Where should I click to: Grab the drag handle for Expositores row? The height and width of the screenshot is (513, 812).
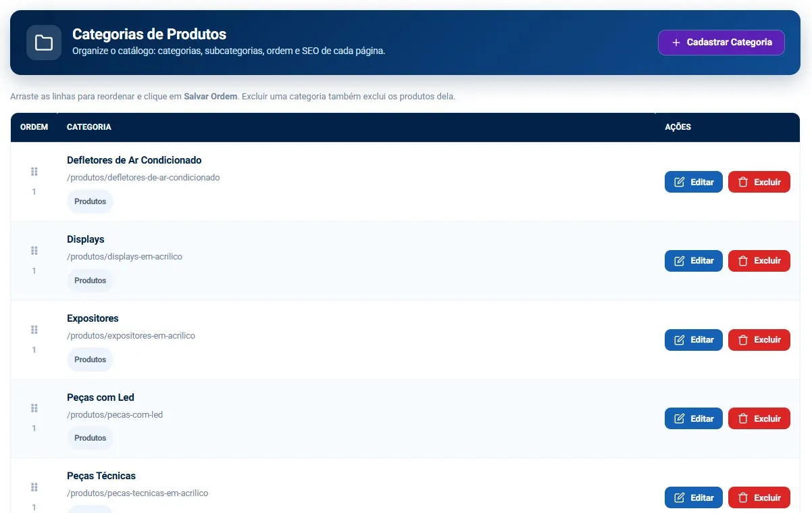coord(34,330)
